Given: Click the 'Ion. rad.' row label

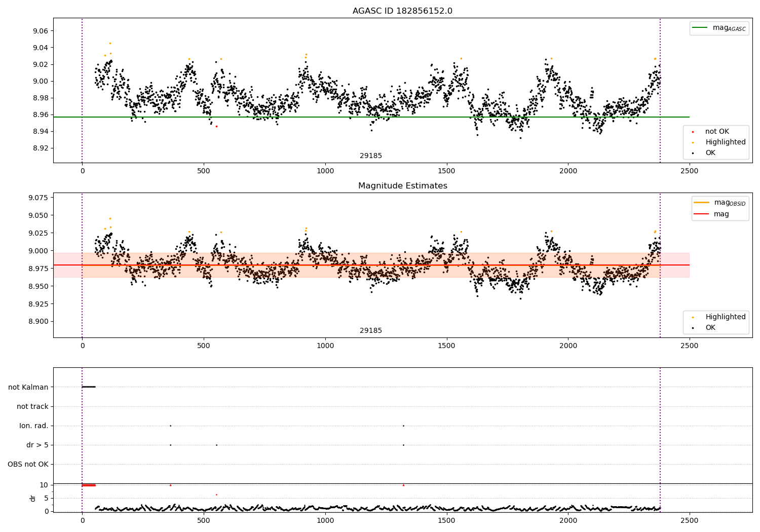Looking at the screenshot, I should pyautogui.click(x=34, y=426).
